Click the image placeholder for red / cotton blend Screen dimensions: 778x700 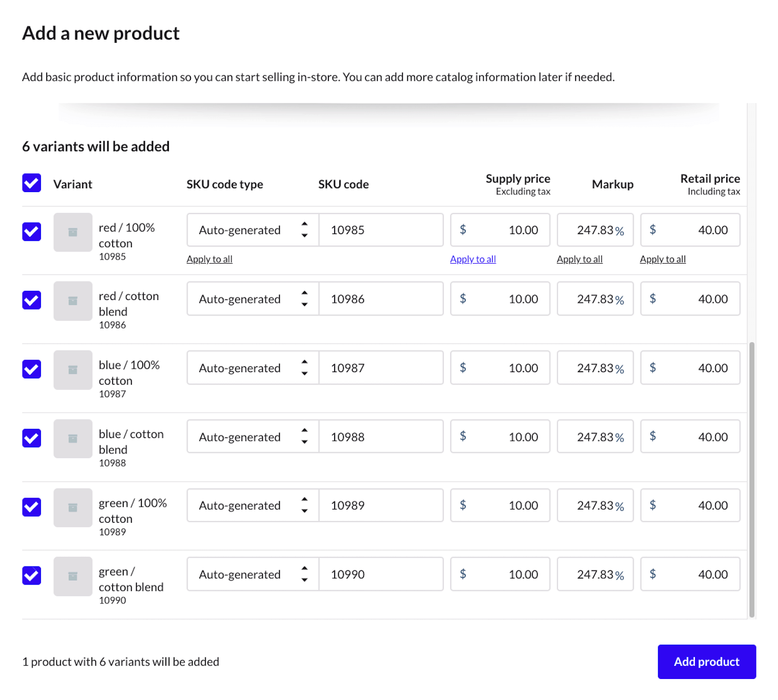72,301
